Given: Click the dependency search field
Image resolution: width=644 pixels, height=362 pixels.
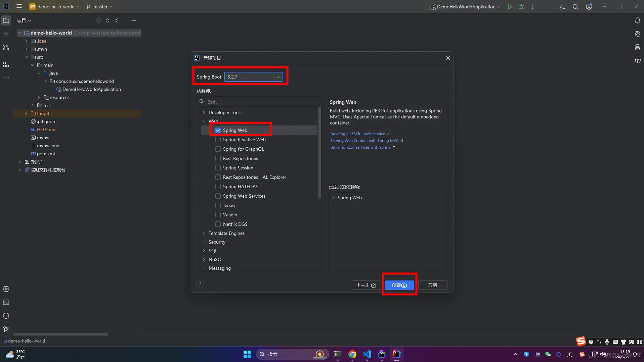Looking at the screenshot, I should point(259,101).
